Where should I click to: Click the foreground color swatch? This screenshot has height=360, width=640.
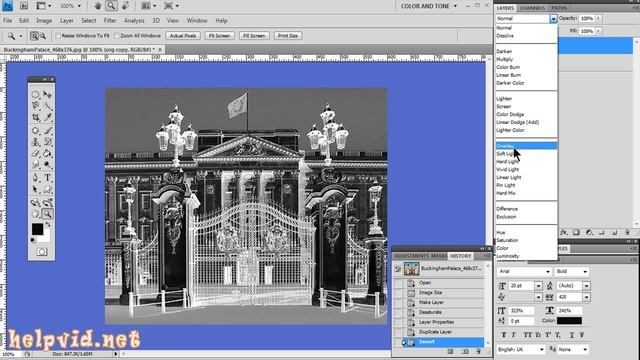coord(37,229)
